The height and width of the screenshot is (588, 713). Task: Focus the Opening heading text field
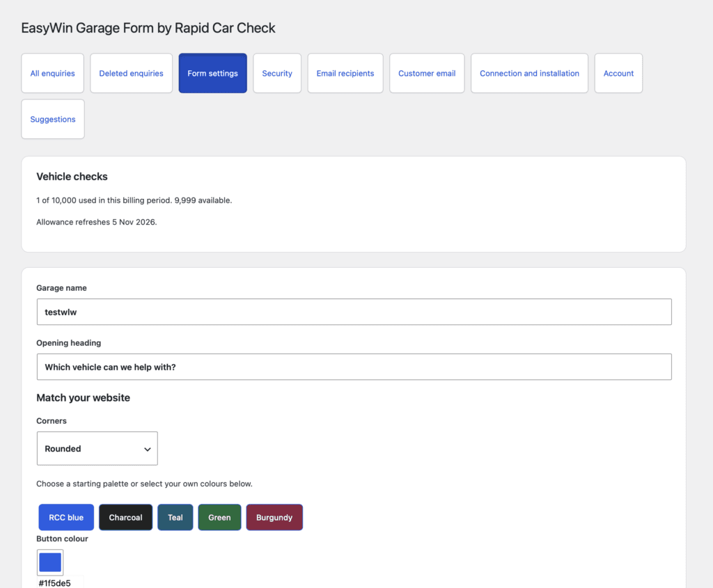click(354, 367)
